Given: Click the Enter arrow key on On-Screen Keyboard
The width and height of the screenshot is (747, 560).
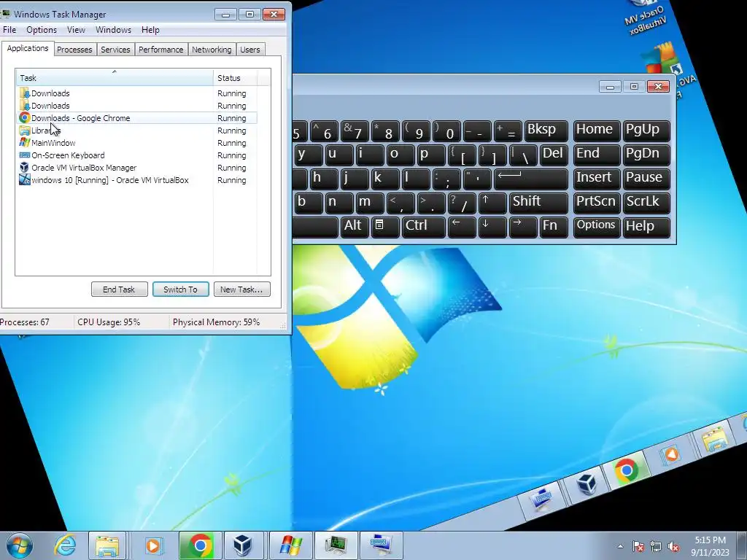Looking at the screenshot, I should 531,179.
